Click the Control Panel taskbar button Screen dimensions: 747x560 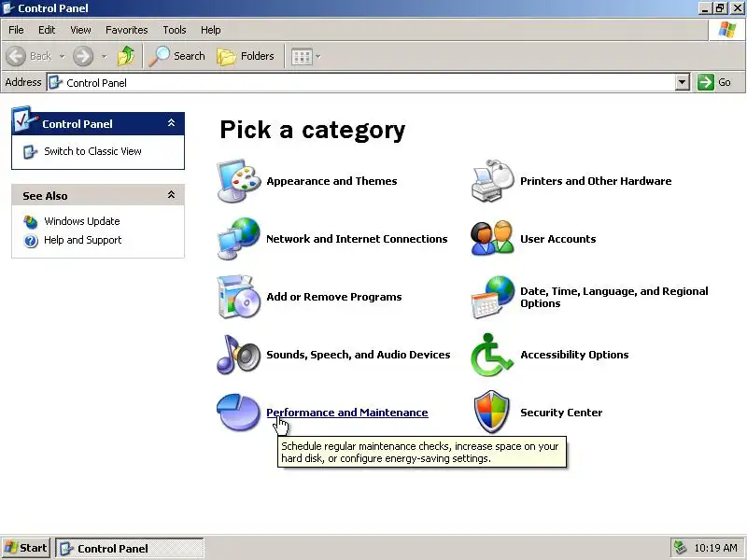[130, 549]
